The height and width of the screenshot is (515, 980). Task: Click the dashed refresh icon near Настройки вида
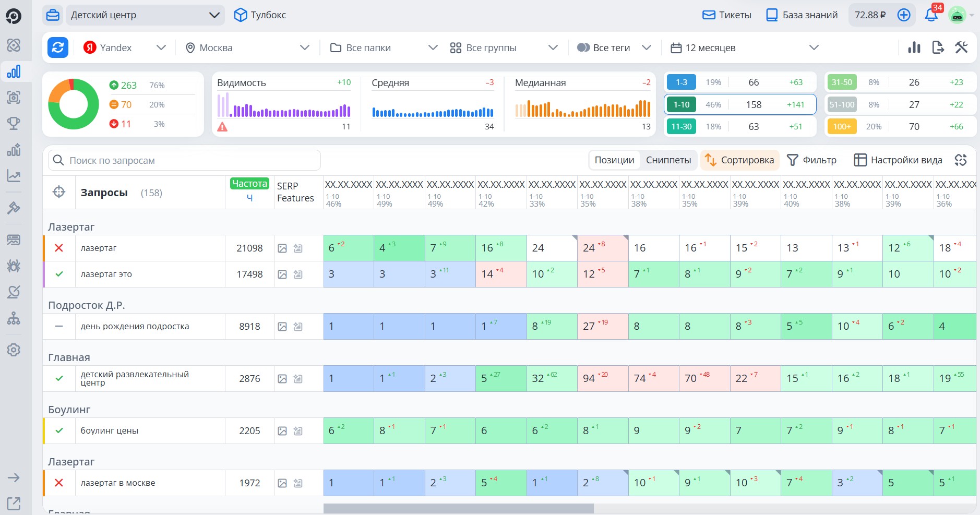pos(961,160)
